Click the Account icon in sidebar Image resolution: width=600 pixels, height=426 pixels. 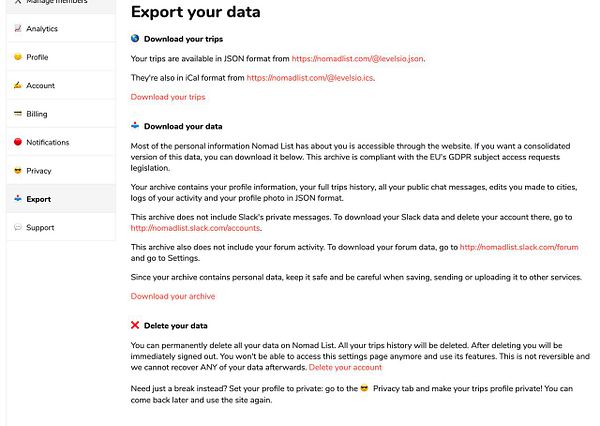tap(18, 85)
